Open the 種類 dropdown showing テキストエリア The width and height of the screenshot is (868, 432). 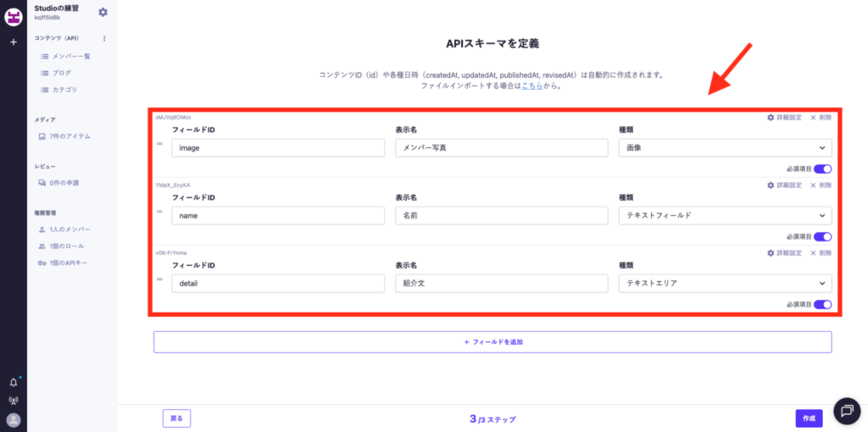point(725,283)
